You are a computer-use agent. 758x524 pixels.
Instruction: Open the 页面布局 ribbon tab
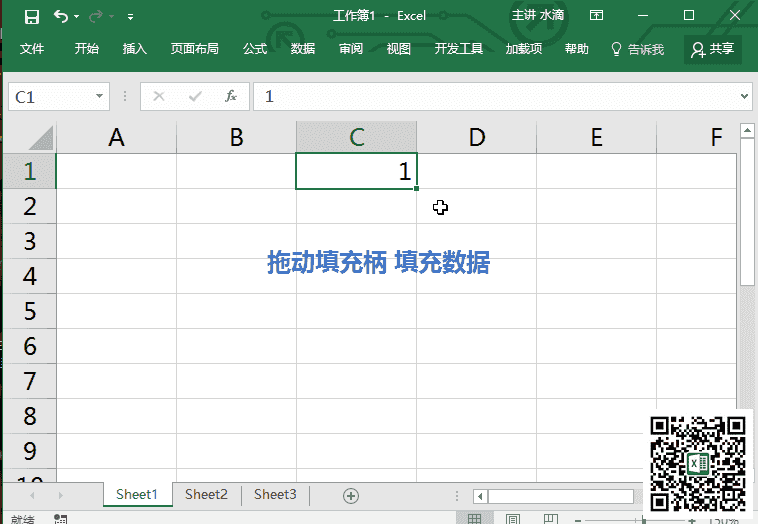point(194,48)
